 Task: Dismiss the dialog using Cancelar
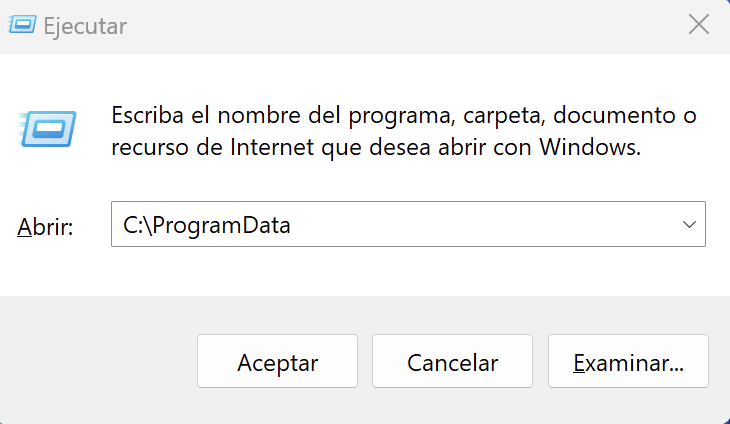click(x=452, y=361)
